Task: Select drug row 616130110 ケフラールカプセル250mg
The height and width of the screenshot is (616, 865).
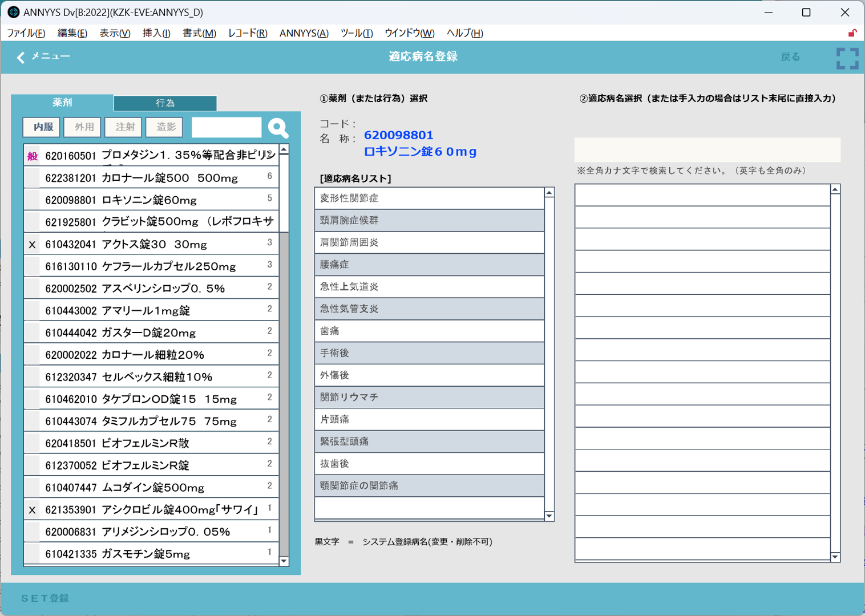Action: 151,266
